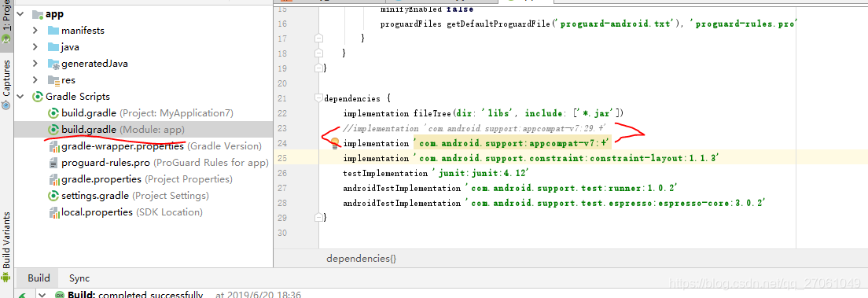Click commented appcompat-v7:29.+ line
Viewport: 868px width, 298px height.
click(475, 128)
